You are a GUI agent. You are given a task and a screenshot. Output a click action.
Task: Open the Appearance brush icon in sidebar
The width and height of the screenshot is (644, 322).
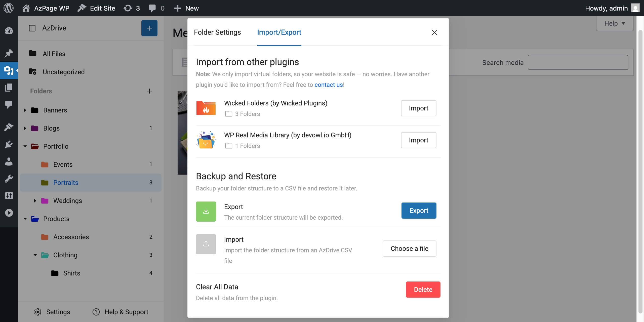coord(9,127)
